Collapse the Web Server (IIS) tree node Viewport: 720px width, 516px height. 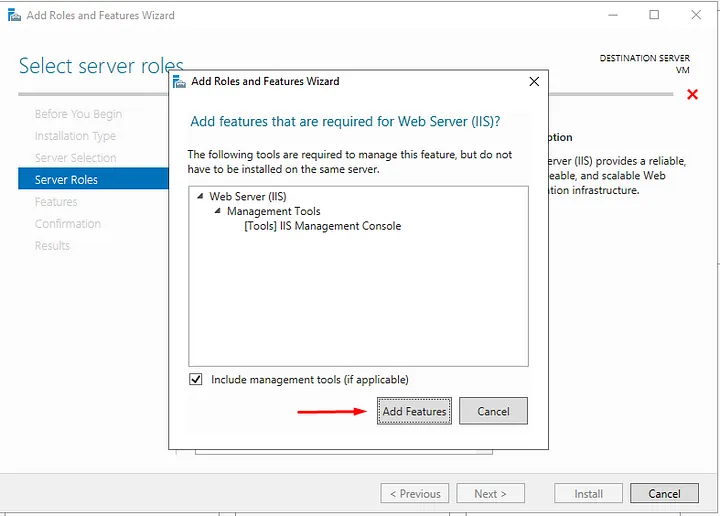pyautogui.click(x=200, y=197)
